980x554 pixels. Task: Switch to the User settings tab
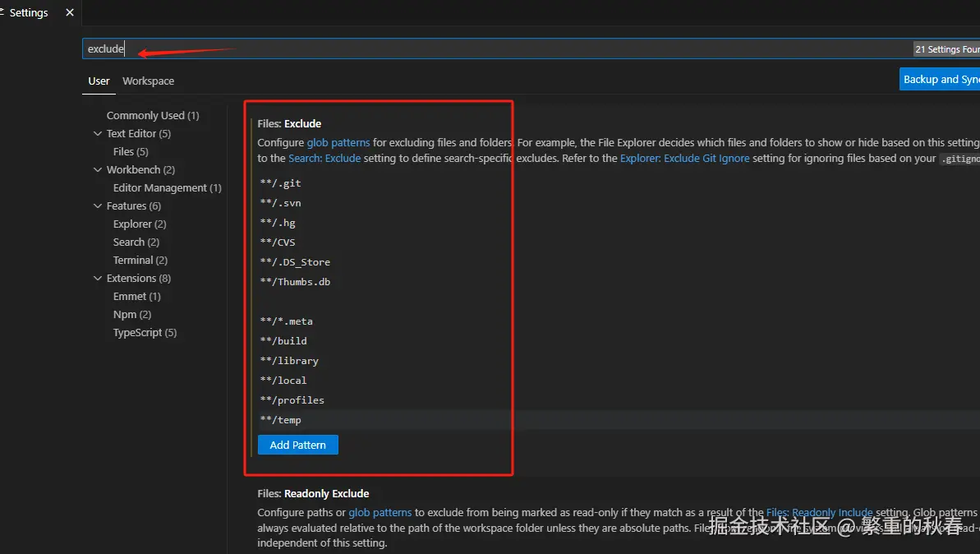pos(99,81)
